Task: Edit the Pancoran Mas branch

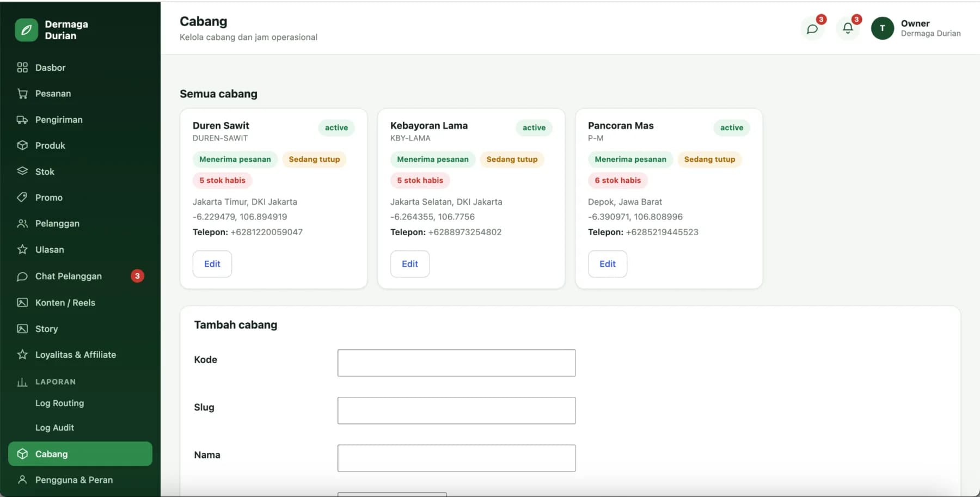Action: 608,264
